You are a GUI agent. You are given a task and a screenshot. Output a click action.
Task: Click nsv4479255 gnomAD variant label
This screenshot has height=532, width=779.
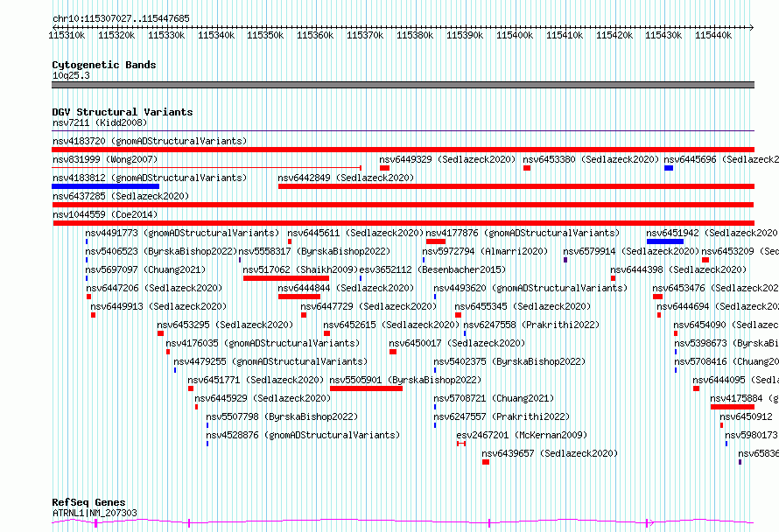(x=270, y=361)
